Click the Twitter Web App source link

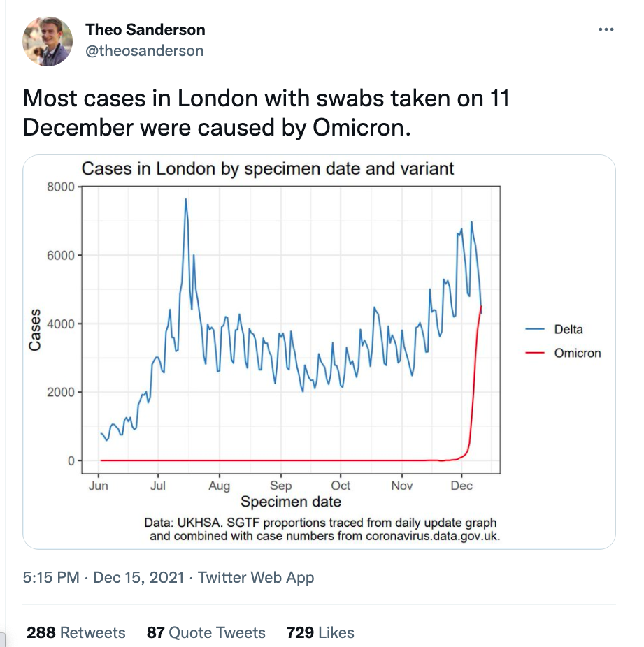click(x=256, y=578)
